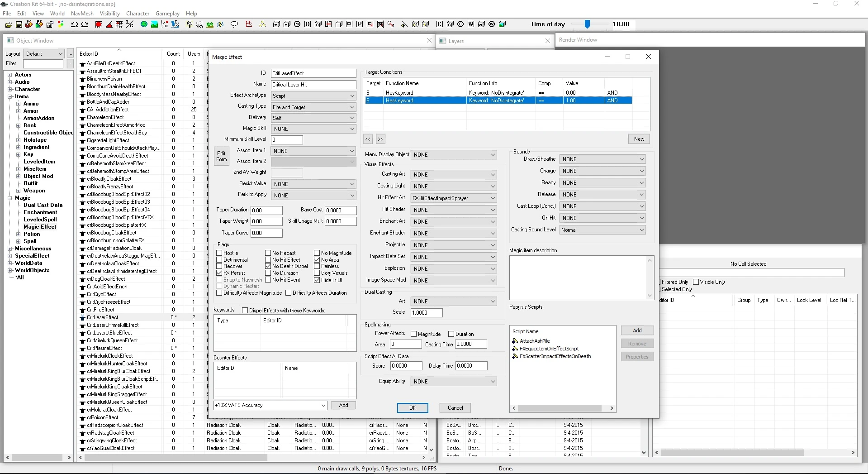
Task: Click the Time of day slider handle
Action: pos(587,24)
